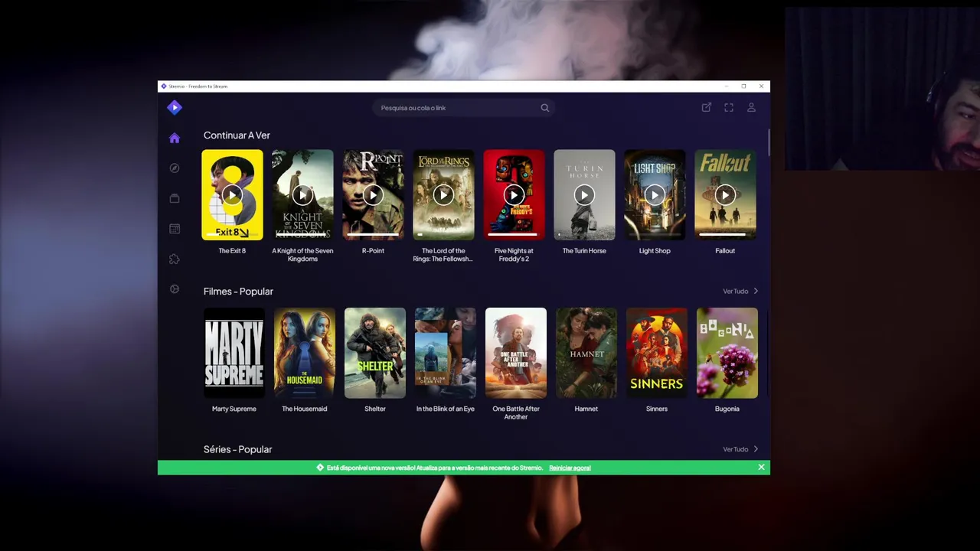Open the Library sidebar icon
Screen dimensions: 980x551
click(175, 198)
